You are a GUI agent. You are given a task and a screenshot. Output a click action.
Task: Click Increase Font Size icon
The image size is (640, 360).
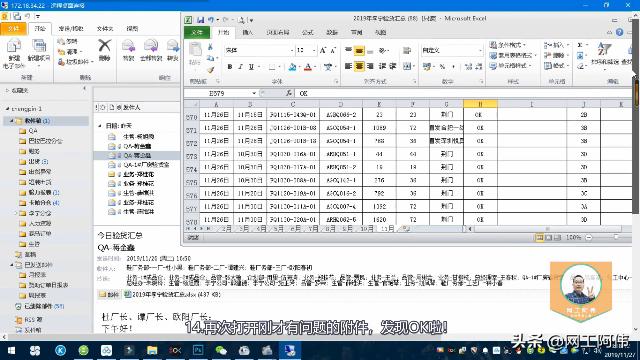coord(323,50)
